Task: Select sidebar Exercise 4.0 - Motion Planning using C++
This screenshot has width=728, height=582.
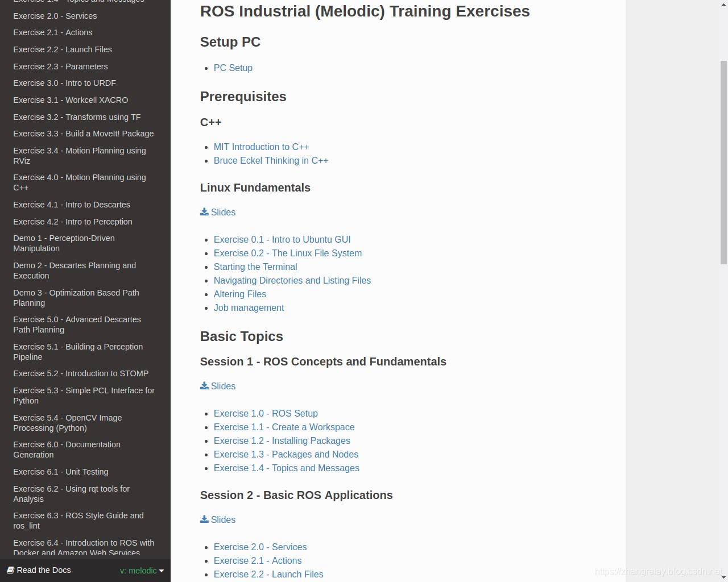Action: tap(85, 182)
